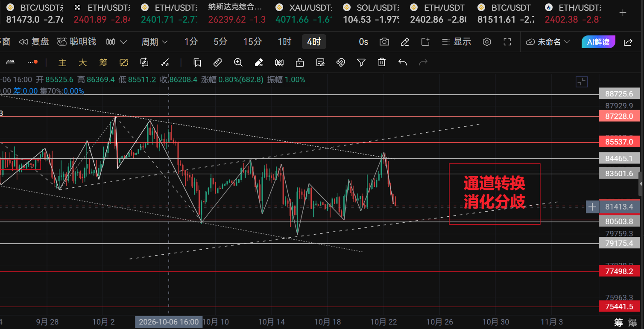Toggle the 大 indicator button
644x329 pixels.
(x=83, y=63)
